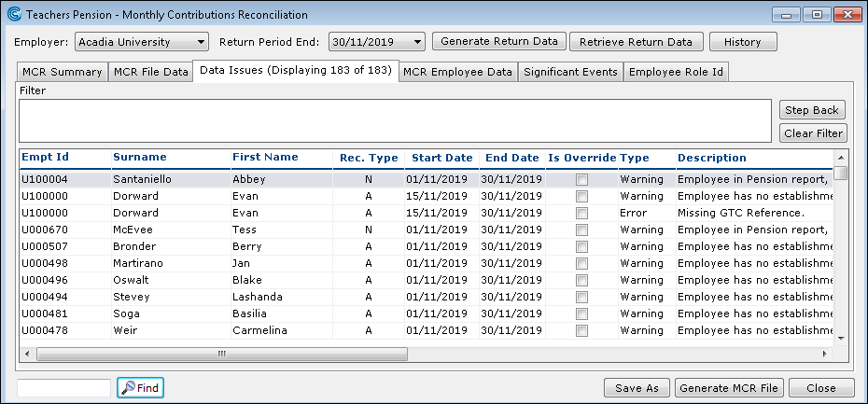This screenshot has height=404, width=868.
Task: Click the horizontal scrollbar right arrow
Action: click(x=825, y=354)
